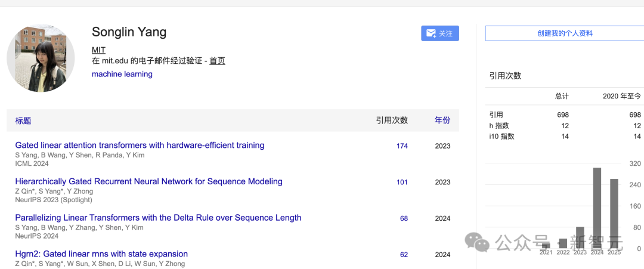Click 创建我的个人资料 button
The height and width of the screenshot is (269, 644).
[565, 33]
